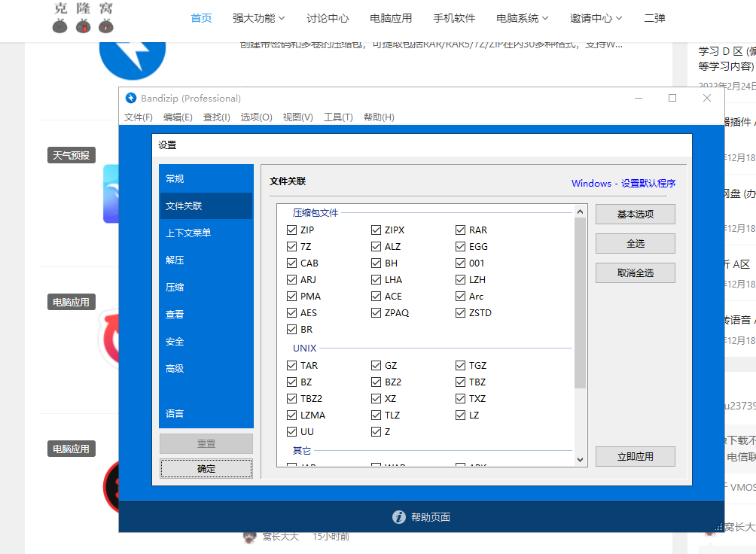Click the info icon beside 帮助页面

tap(399, 517)
